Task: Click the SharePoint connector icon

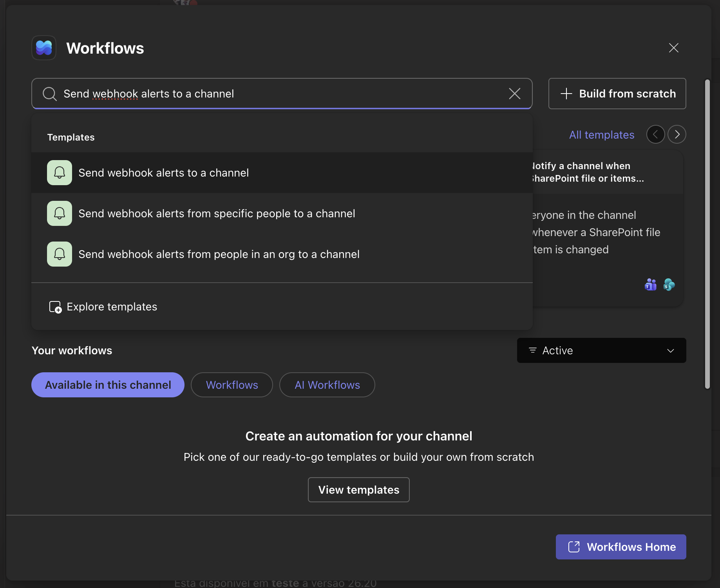Action: point(669,285)
